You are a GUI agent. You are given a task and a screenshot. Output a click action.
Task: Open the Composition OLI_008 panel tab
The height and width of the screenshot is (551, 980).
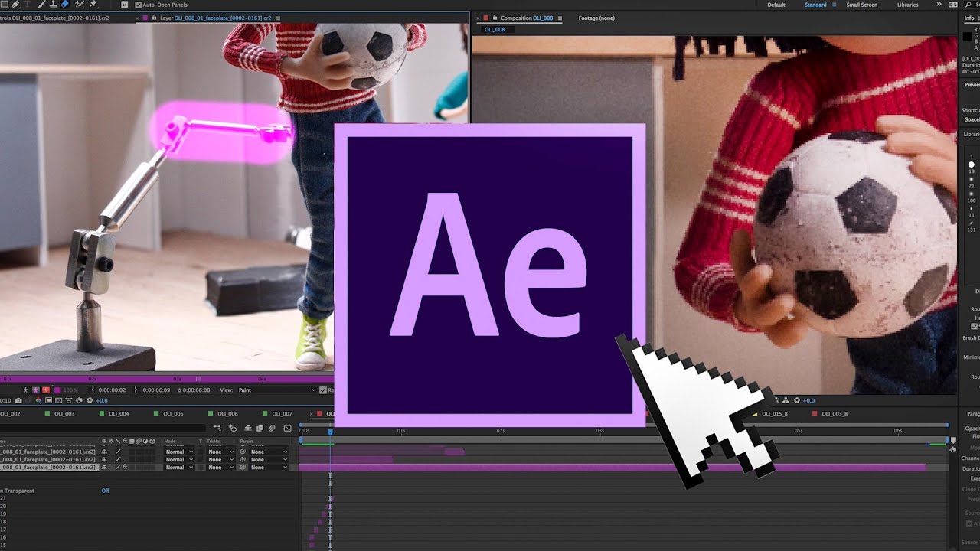[x=526, y=18]
